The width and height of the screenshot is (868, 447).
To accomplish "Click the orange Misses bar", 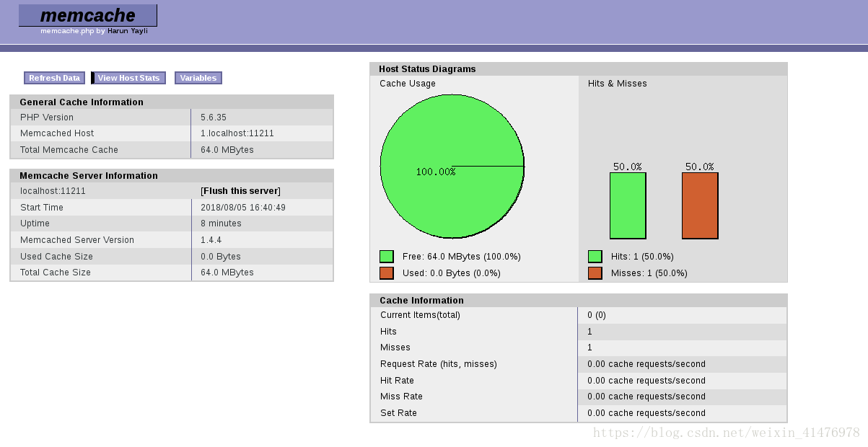I will tap(700, 205).
